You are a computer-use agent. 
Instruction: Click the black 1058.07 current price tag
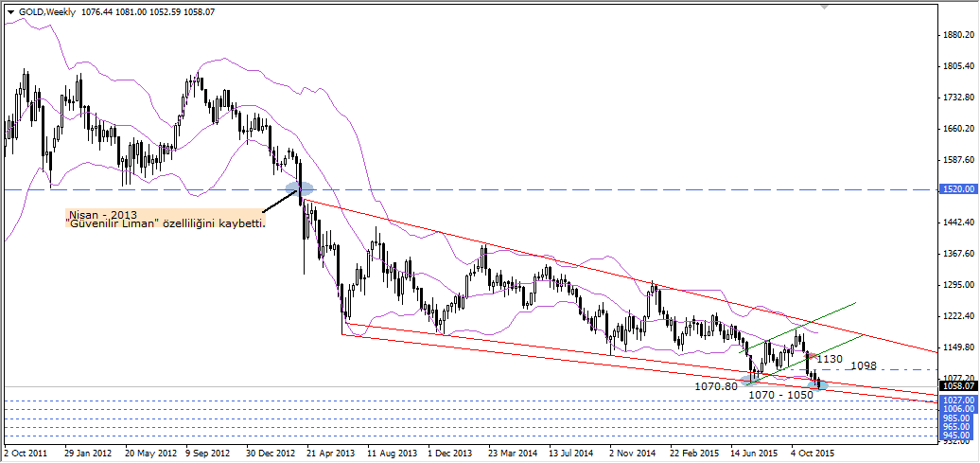tap(958, 386)
